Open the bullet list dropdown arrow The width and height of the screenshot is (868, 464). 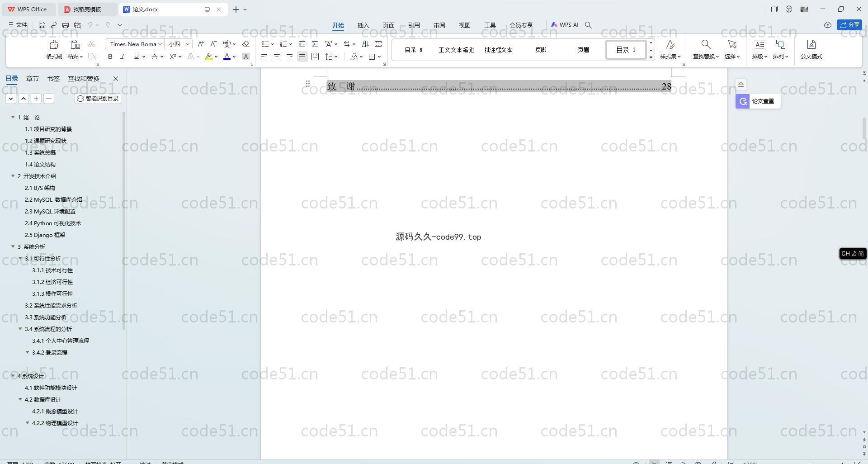tap(273, 44)
